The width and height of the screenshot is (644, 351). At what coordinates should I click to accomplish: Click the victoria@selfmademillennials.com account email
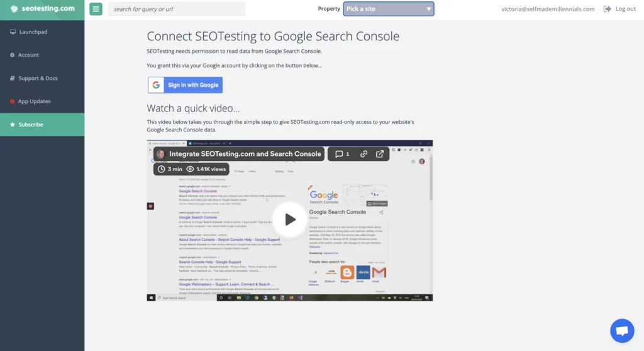click(x=548, y=9)
